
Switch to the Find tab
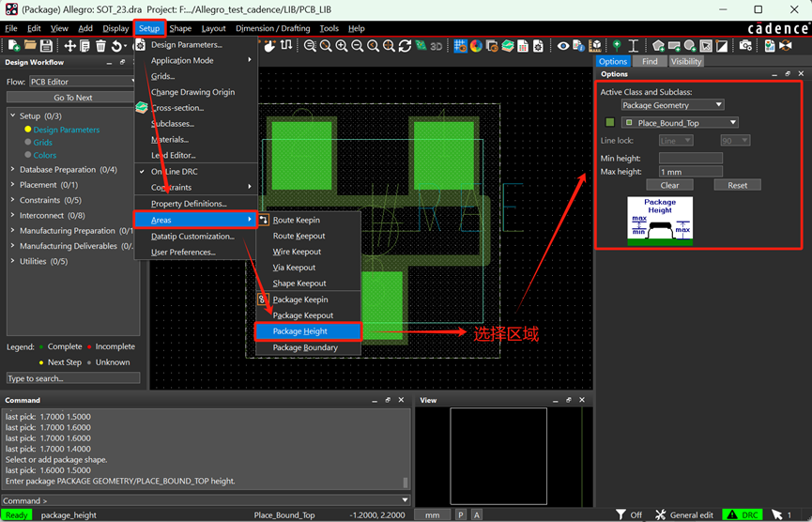[650, 61]
